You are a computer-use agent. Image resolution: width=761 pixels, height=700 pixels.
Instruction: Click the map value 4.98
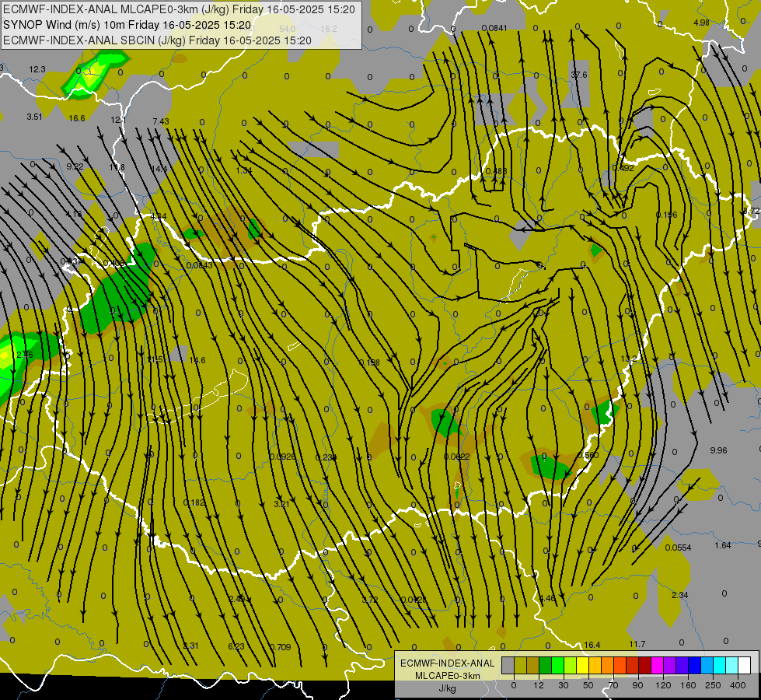(x=701, y=23)
